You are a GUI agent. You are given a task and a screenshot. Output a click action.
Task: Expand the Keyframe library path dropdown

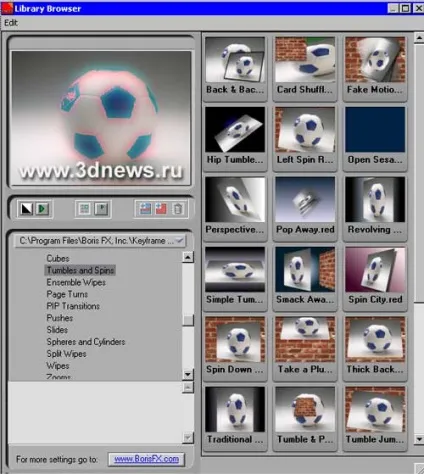pyautogui.click(x=179, y=240)
